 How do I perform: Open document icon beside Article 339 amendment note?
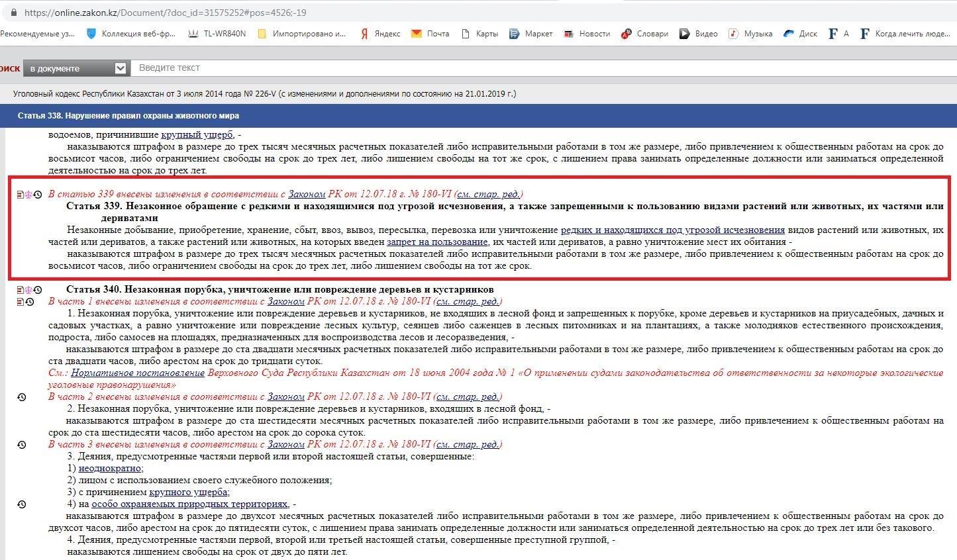[20, 195]
